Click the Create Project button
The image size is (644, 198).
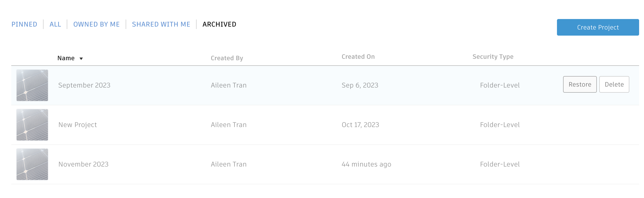(598, 27)
